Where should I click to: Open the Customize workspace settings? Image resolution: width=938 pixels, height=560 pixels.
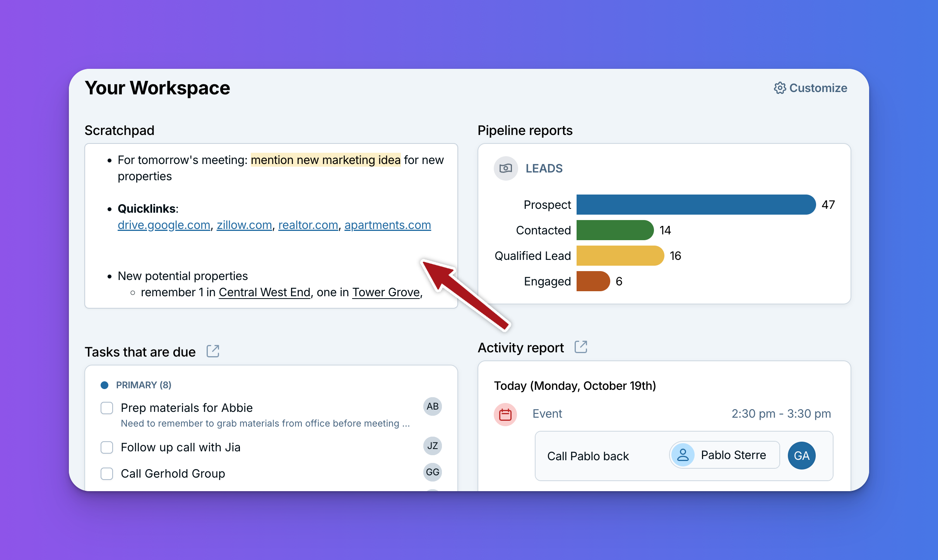click(810, 88)
